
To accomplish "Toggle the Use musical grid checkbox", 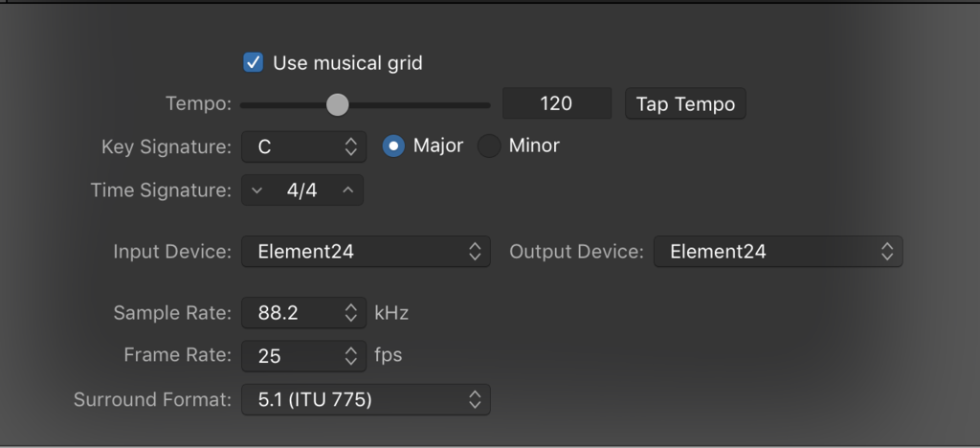I will [x=254, y=63].
